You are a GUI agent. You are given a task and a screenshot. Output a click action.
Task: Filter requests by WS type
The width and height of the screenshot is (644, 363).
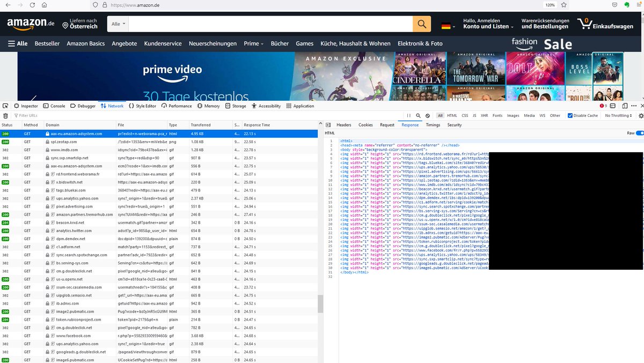coord(542,115)
